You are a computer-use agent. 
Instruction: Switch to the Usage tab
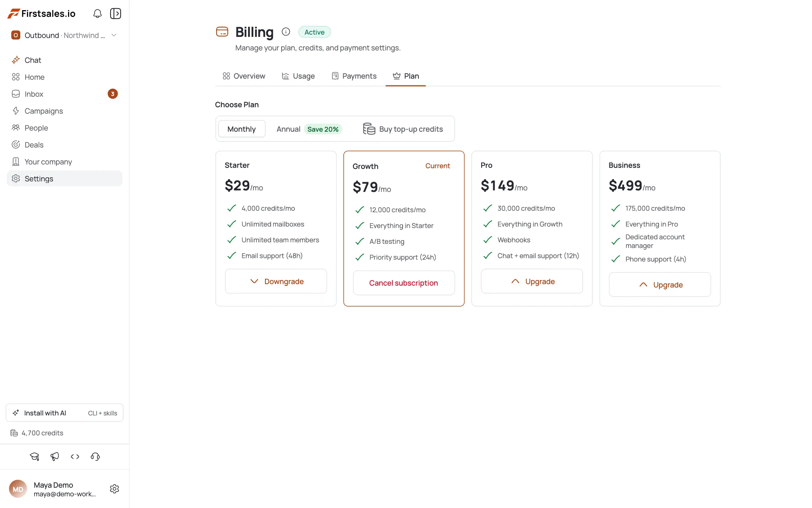coord(298,76)
